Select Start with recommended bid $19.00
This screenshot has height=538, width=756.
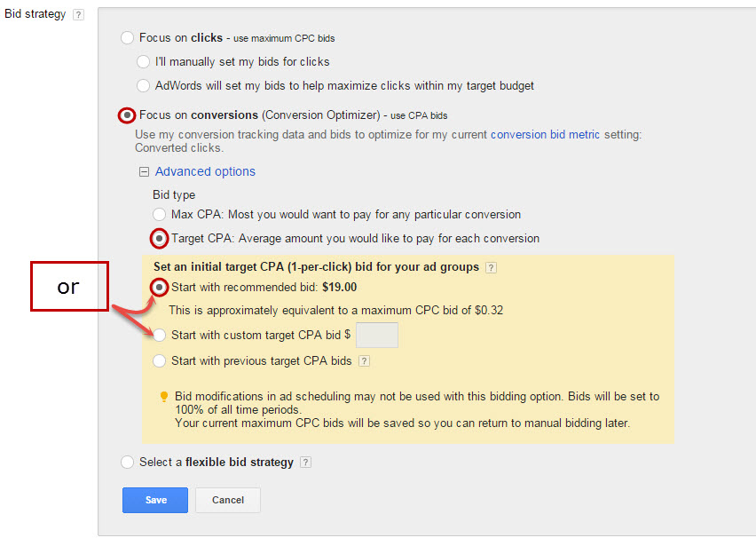(160, 287)
